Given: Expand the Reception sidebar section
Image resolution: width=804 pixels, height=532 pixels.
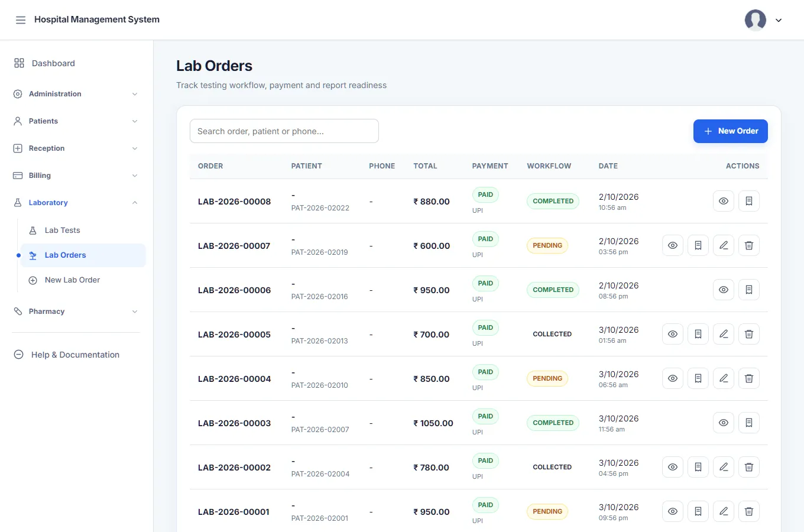Looking at the screenshot, I should tap(76, 148).
